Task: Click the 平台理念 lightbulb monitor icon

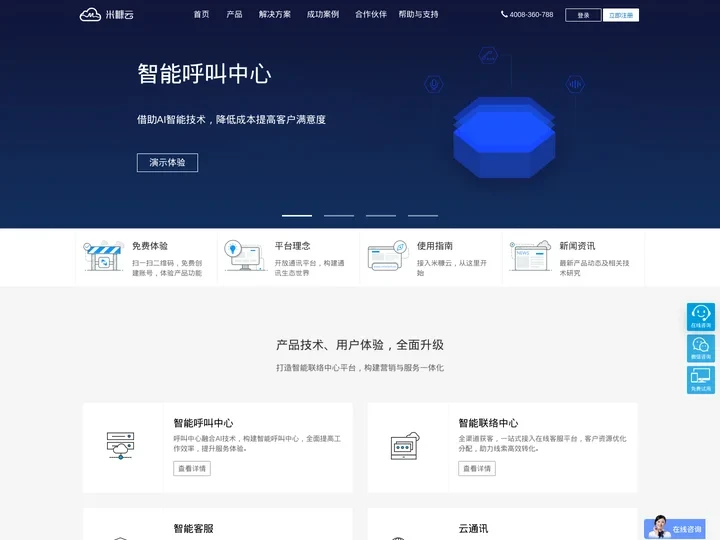Action: pyautogui.click(x=244, y=256)
